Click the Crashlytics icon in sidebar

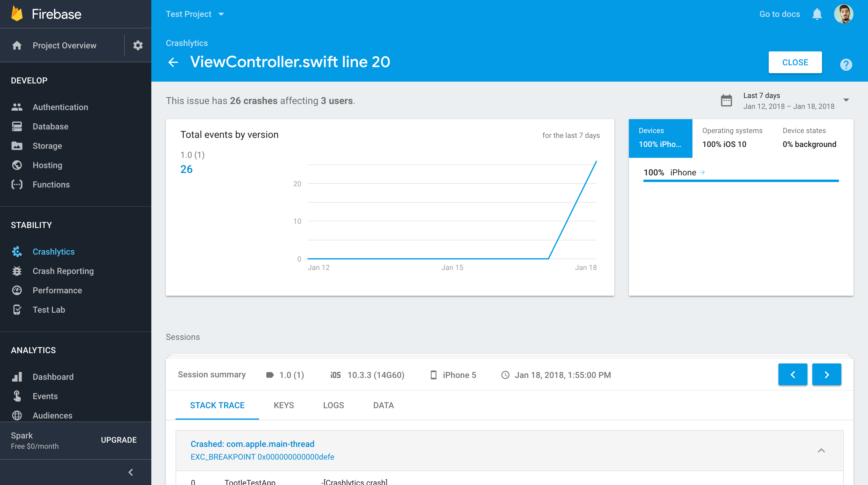[17, 251]
